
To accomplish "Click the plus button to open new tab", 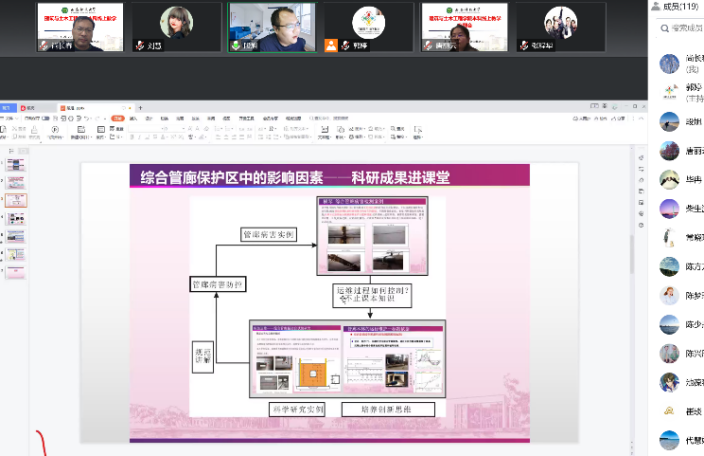I will [x=141, y=108].
